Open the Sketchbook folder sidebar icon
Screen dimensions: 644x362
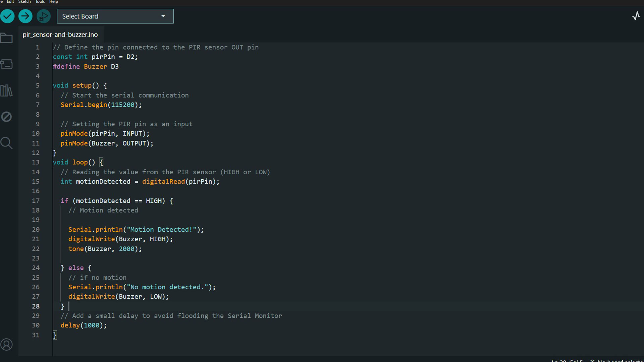pyautogui.click(x=6, y=38)
